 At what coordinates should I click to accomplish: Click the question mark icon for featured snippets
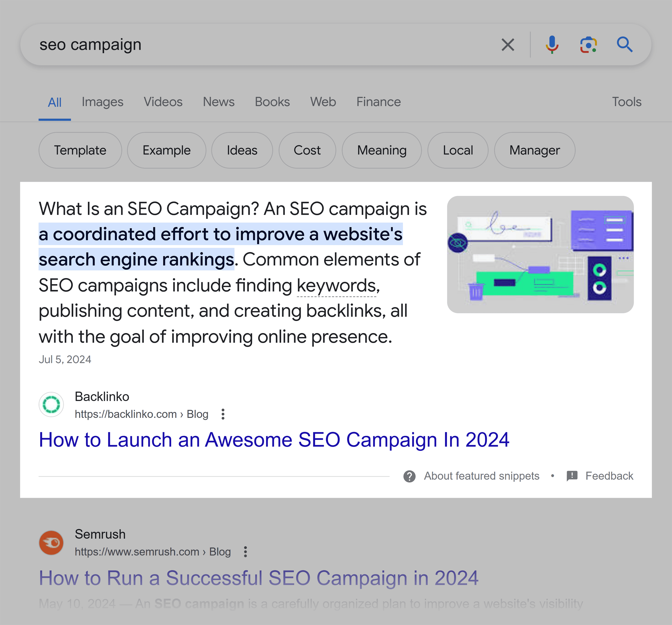tap(409, 476)
